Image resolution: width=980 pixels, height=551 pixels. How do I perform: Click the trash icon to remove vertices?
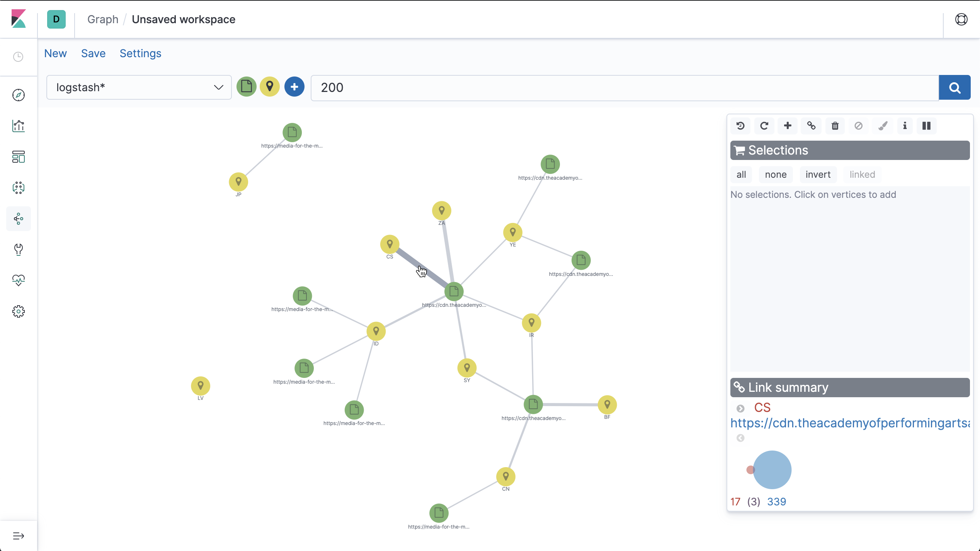(835, 126)
